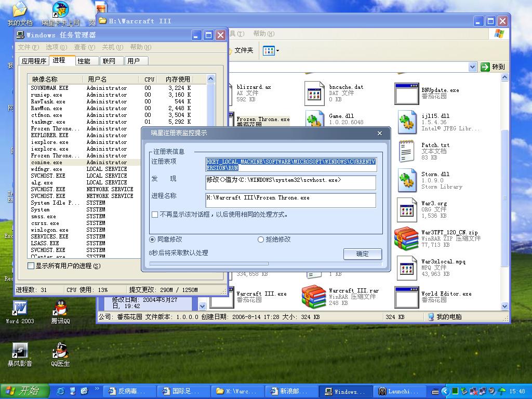Select the War3TFT_120_CN.zip archive icon
This screenshot has width=532, height=399.
tap(406, 238)
